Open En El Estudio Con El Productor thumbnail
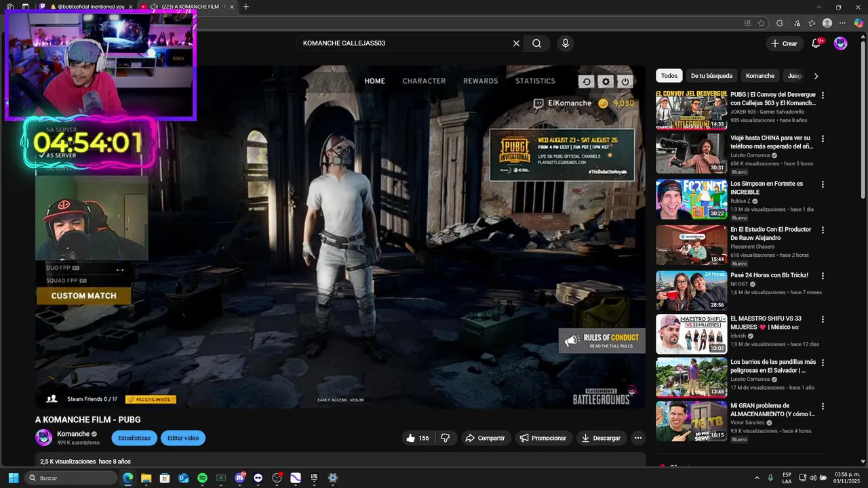This screenshot has height=488, width=868. (x=691, y=245)
